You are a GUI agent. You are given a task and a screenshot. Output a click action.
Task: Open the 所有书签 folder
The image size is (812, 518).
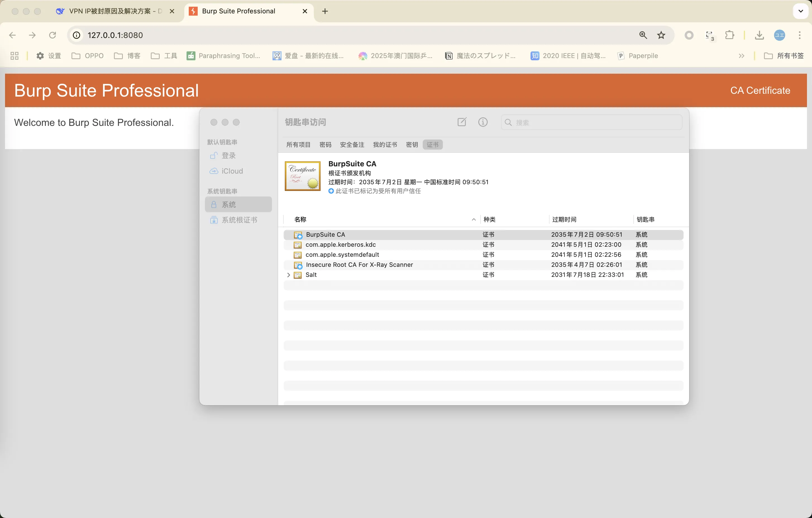(784, 56)
